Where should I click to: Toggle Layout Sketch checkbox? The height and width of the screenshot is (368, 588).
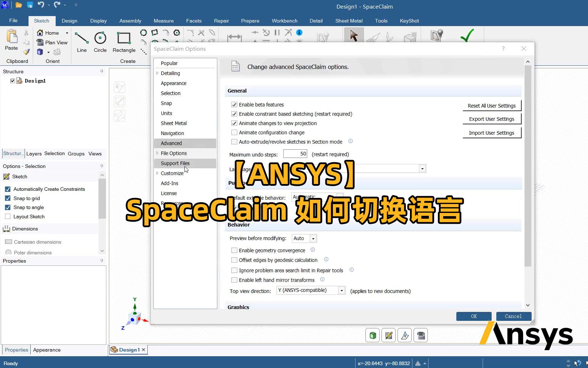point(7,217)
